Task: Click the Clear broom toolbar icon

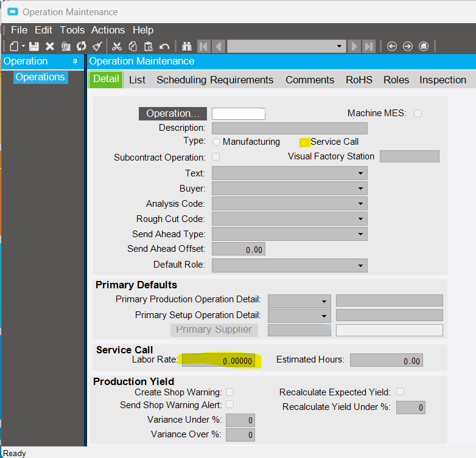Action: click(x=97, y=46)
